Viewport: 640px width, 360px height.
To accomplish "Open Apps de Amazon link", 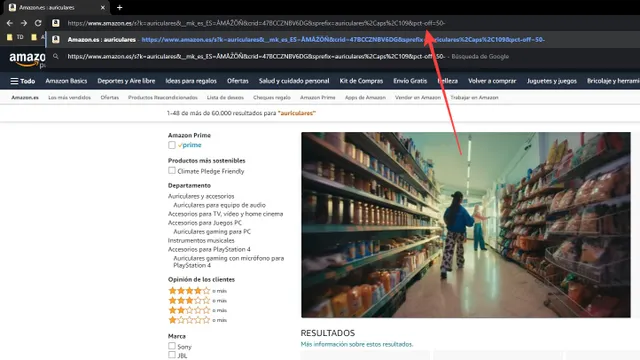I will tap(365, 98).
